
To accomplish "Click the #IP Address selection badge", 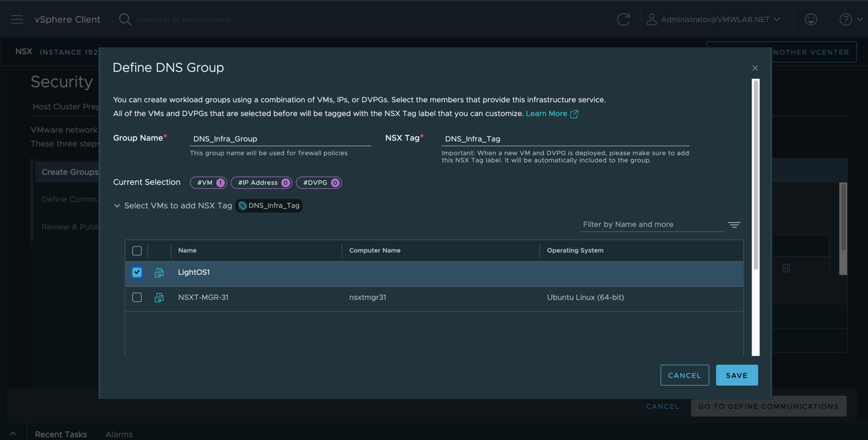I will tap(261, 183).
